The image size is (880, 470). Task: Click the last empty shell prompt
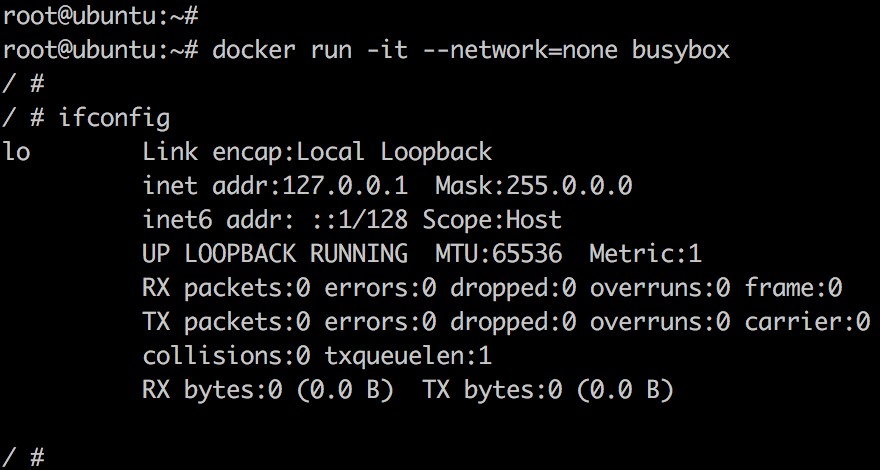click(x=24, y=458)
